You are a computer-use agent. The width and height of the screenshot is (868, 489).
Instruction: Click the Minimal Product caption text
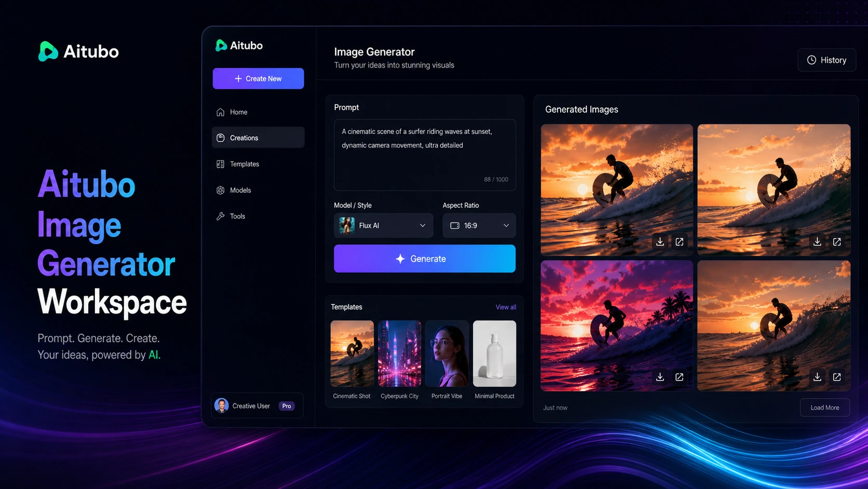coord(494,396)
